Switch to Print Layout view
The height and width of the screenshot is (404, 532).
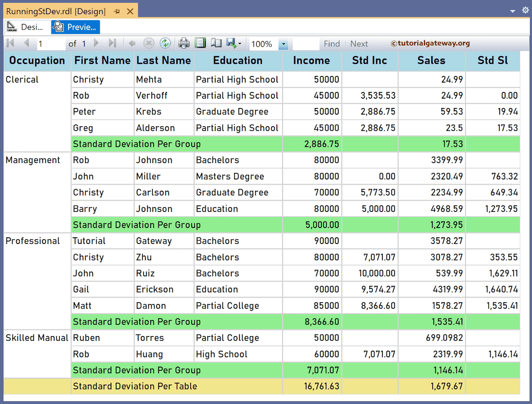200,44
